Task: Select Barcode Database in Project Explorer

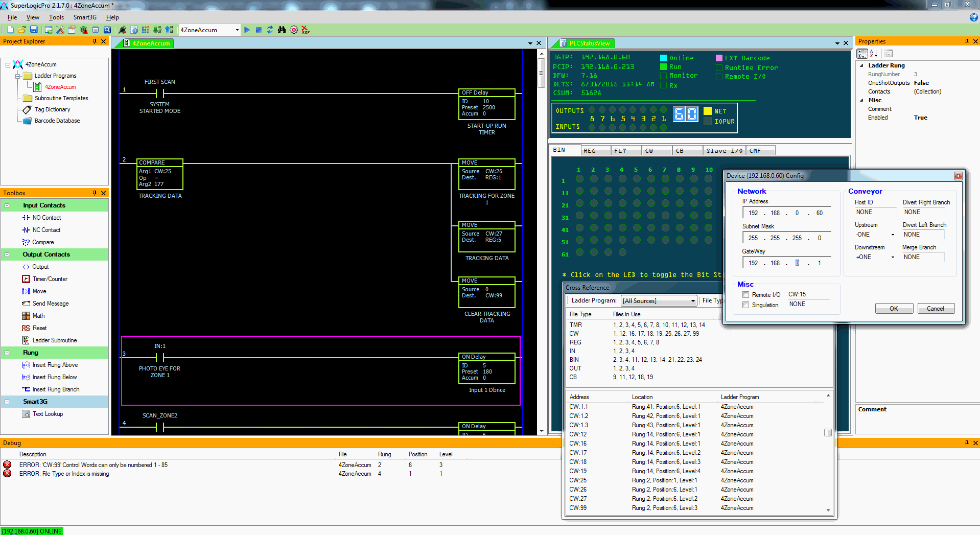Action: pos(57,121)
